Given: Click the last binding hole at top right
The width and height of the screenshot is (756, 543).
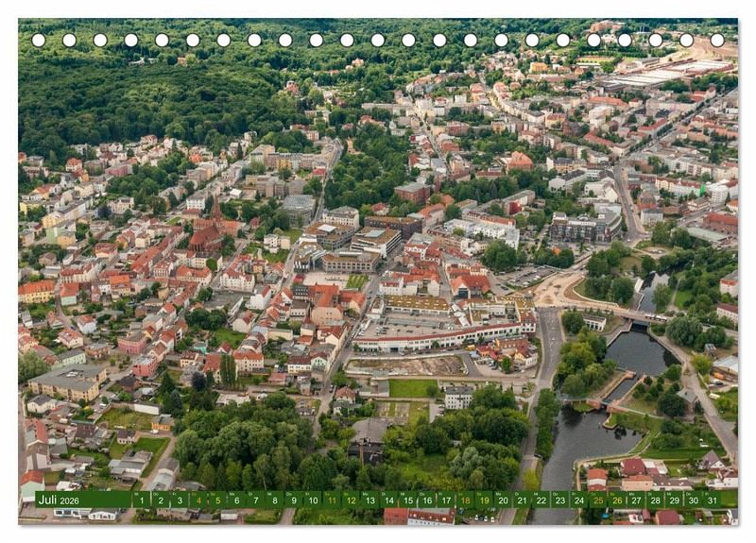Looking at the screenshot, I should tap(717, 41).
